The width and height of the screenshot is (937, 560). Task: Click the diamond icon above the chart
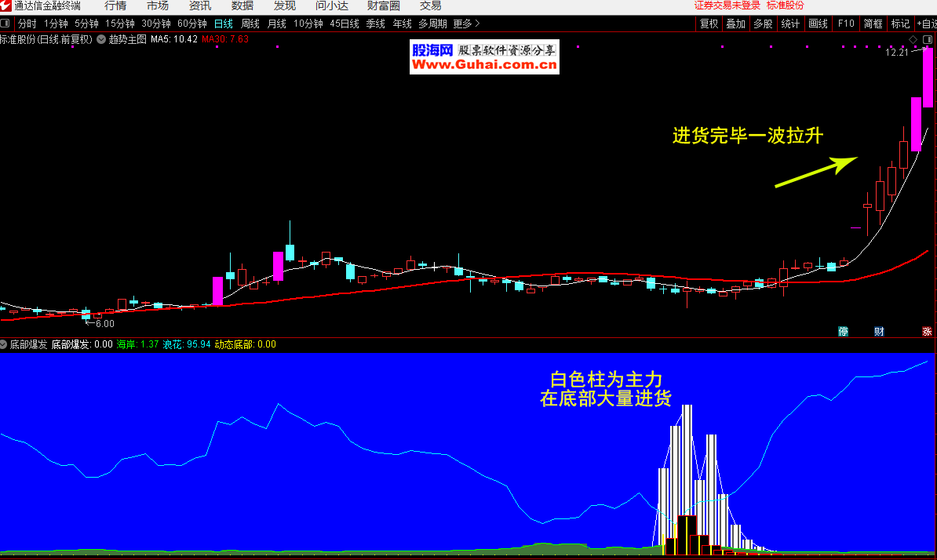point(913,38)
